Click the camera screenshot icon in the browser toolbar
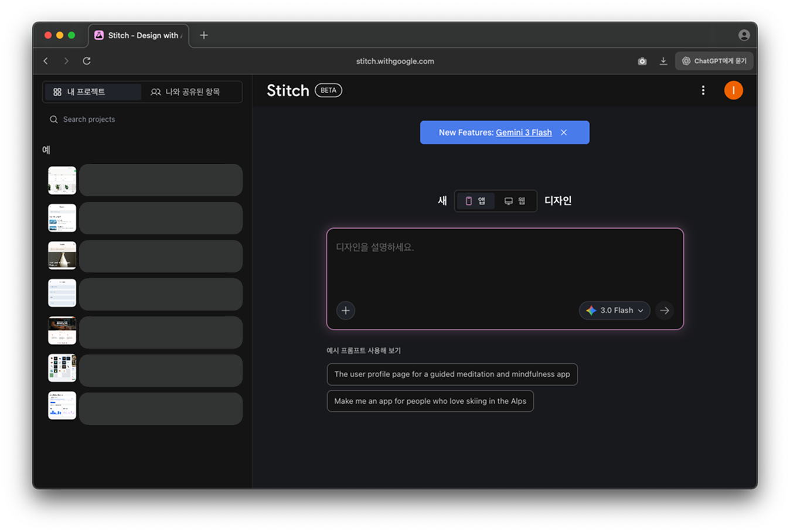This screenshot has height=532, width=790. click(642, 61)
